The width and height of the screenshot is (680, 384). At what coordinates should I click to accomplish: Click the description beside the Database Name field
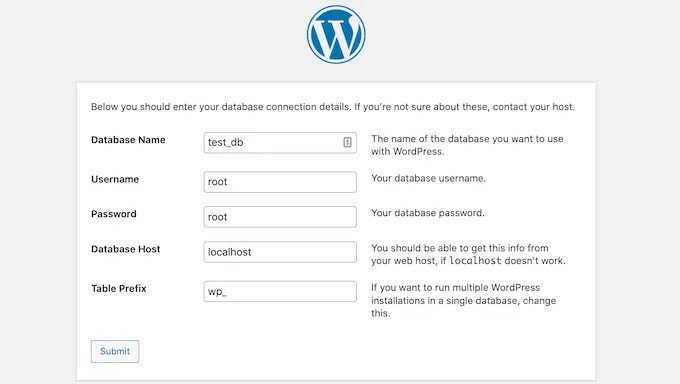[x=467, y=145]
